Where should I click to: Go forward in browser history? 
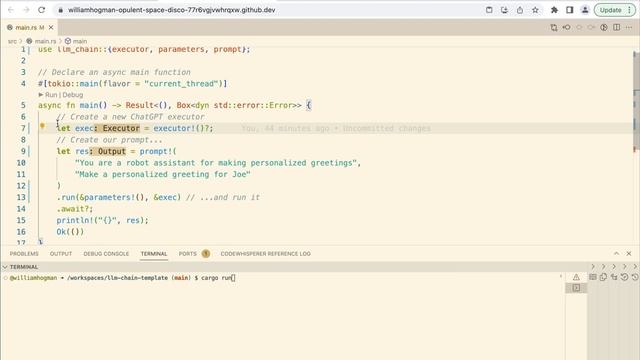(26, 10)
